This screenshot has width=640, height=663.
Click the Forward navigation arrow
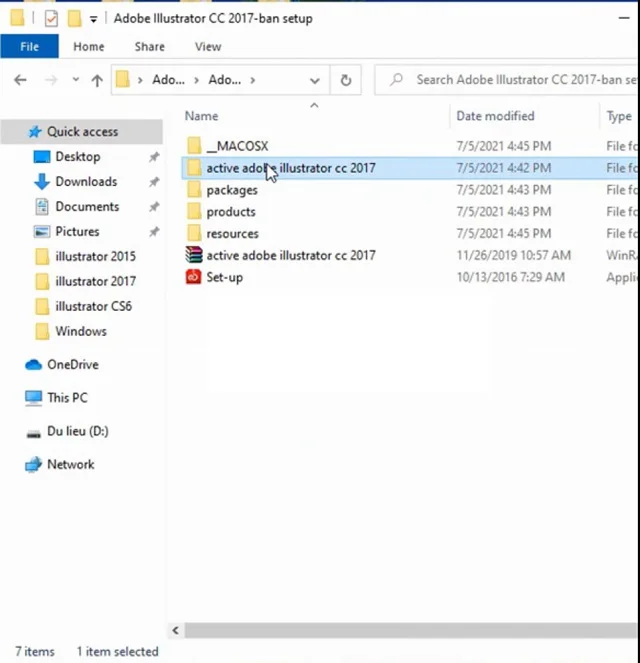coord(51,80)
